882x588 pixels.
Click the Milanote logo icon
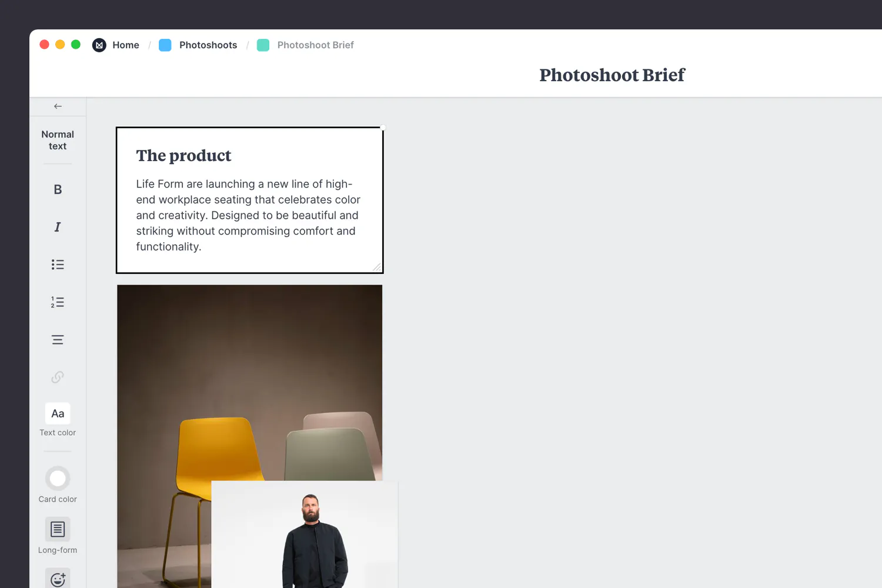click(x=99, y=45)
